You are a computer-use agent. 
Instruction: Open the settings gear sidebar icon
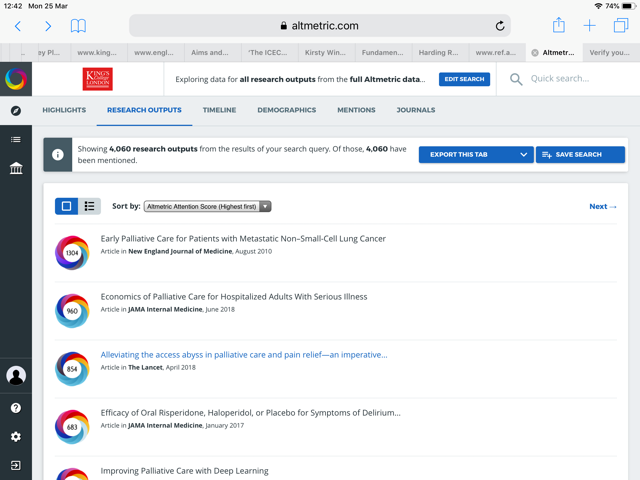point(16,437)
